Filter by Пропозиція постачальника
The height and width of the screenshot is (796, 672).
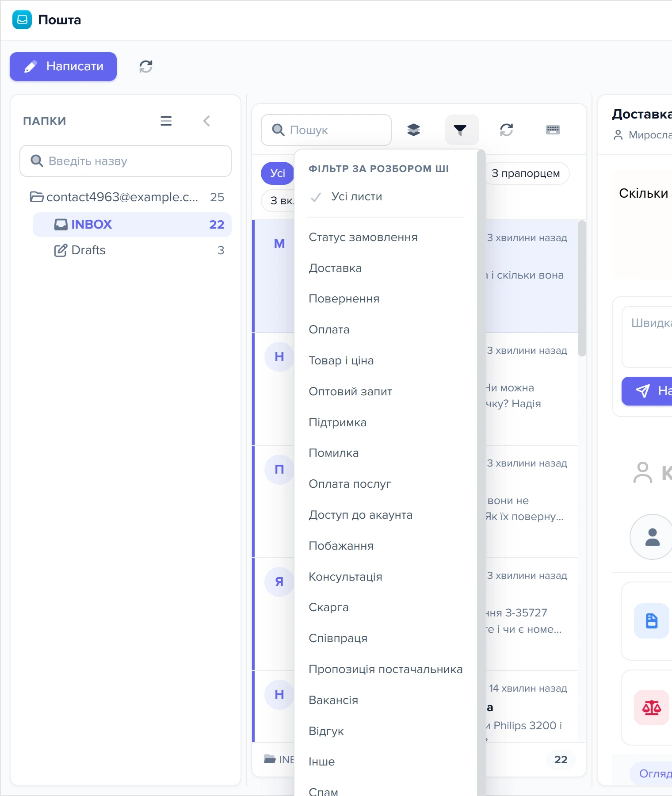pyautogui.click(x=386, y=670)
